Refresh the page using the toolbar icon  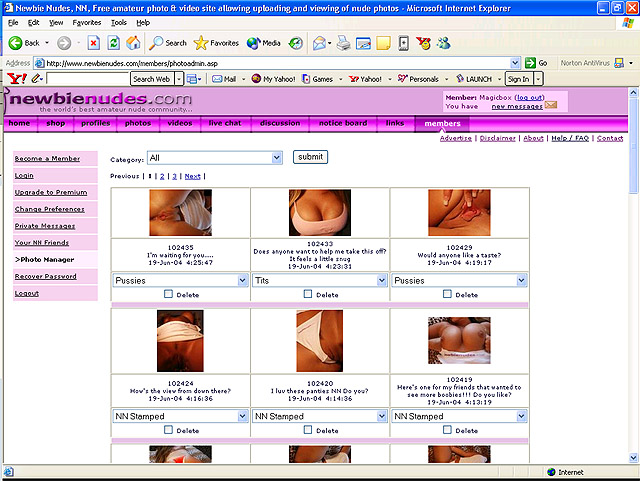(x=113, y=43)
